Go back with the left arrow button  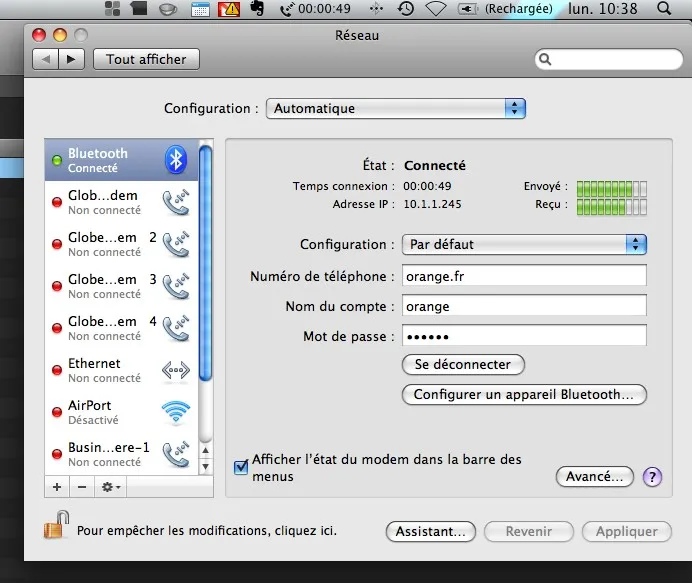pyautogui.click(x=45, y=59)
